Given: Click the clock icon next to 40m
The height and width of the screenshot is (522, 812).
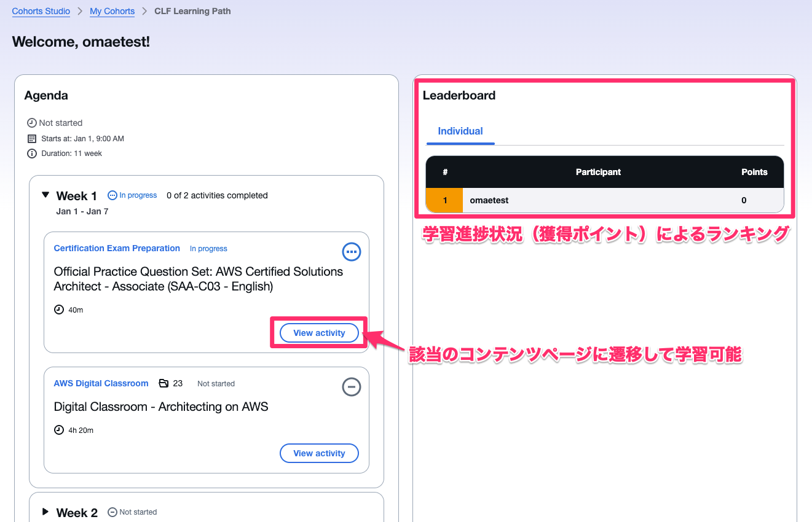Looking at the screenshot, I should coord(59,310).
